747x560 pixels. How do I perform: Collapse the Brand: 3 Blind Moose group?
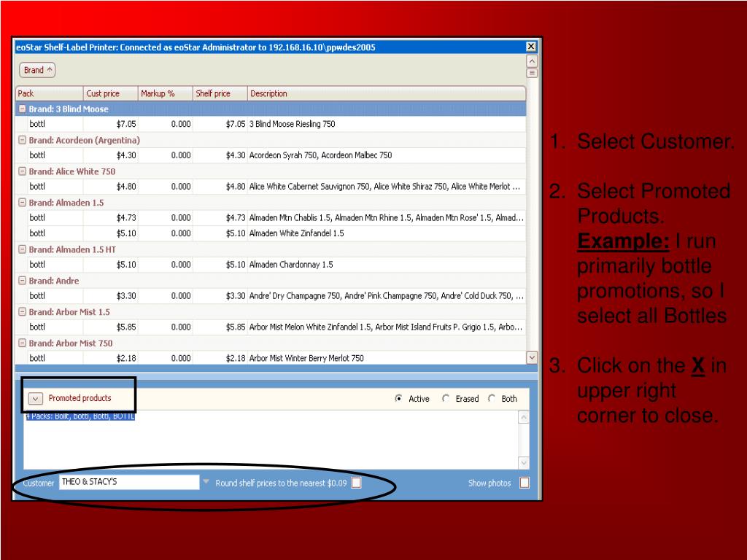[22, 109]
